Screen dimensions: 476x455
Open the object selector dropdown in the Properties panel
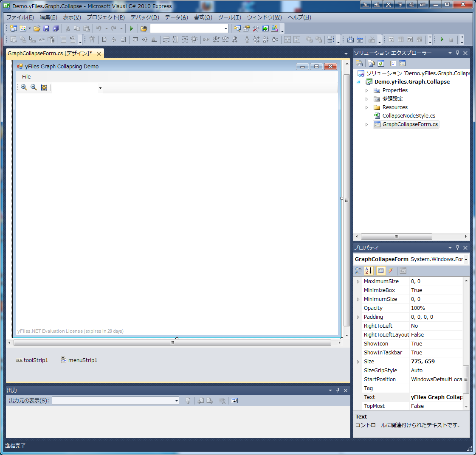[x=466, y=259]
